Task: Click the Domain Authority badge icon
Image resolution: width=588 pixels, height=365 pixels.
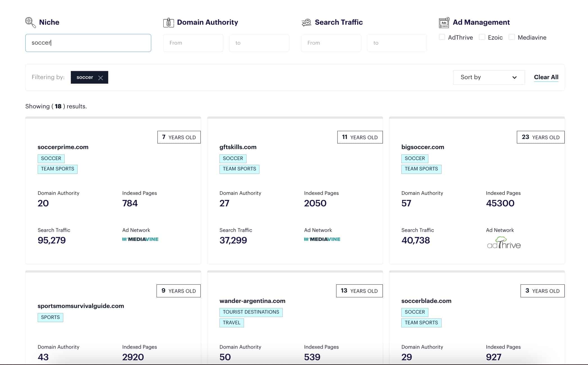Action: pyautogui.click(x=168, y=22)
